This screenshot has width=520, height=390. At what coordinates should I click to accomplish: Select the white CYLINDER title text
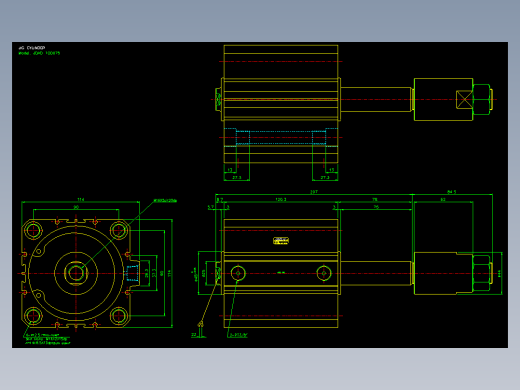[x=32, y=48]
